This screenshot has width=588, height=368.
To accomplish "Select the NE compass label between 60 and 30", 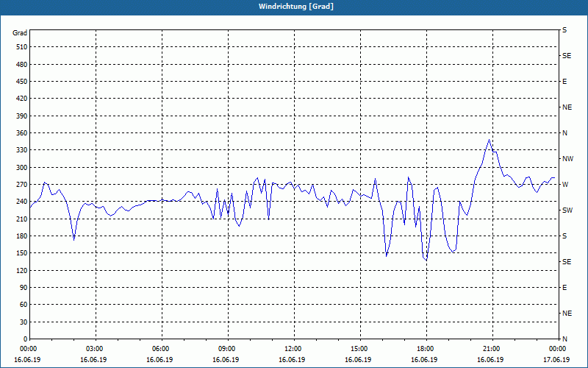I will click(567, 314).
